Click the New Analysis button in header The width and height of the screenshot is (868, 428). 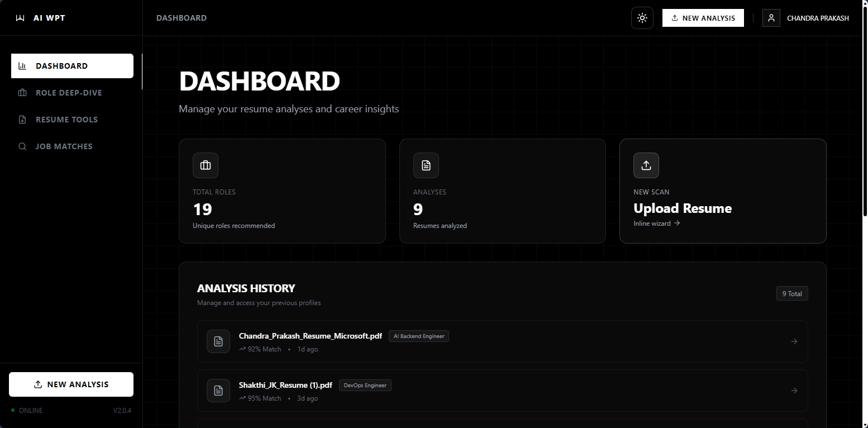[x=703, y=18]
